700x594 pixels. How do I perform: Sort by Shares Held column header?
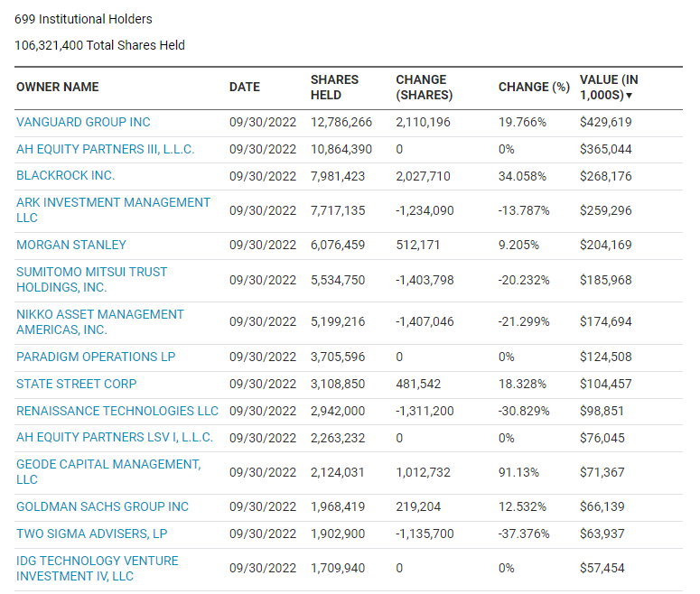(334, 88)
